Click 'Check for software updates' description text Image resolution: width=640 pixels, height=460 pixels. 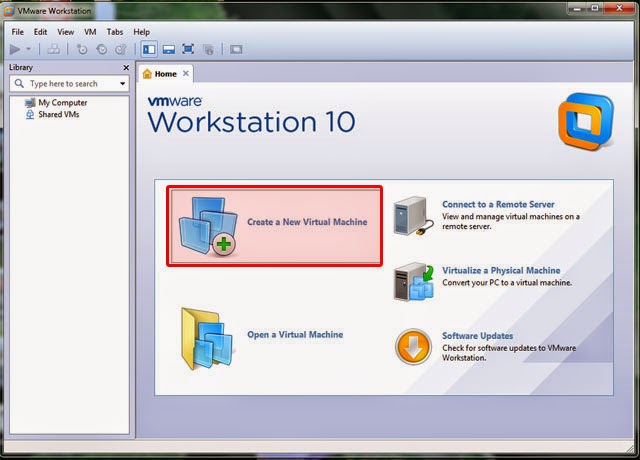pos(509,353)
